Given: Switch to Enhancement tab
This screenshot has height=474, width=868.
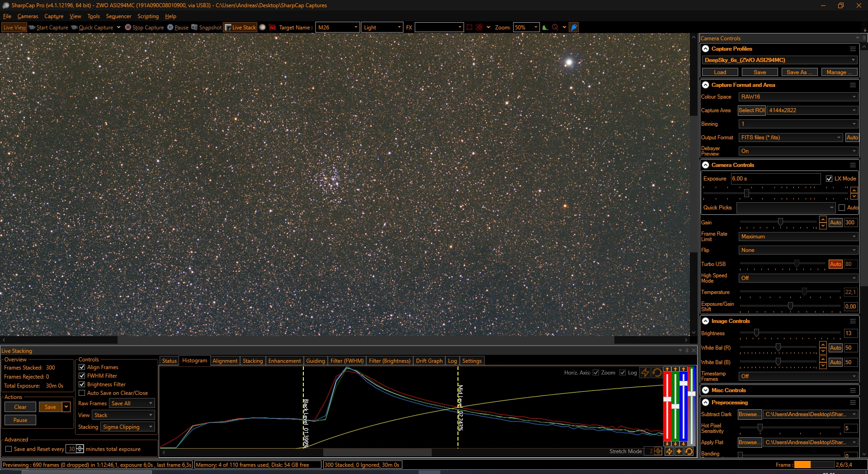Looking at the screenshot, I should click(x=284, y=361).
